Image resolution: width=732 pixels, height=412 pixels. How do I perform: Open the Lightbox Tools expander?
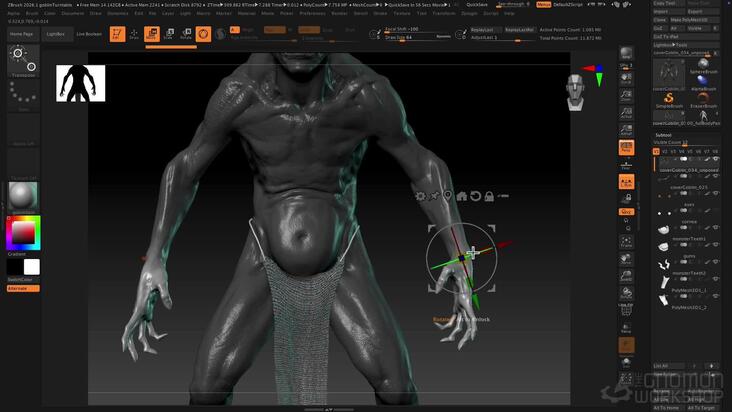tap(670, 45)
